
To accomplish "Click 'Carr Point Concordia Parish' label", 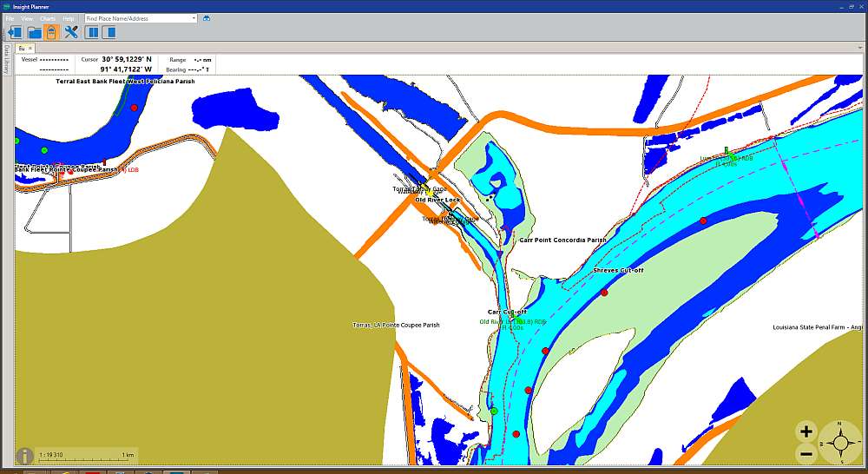I will tap(562, 240).
